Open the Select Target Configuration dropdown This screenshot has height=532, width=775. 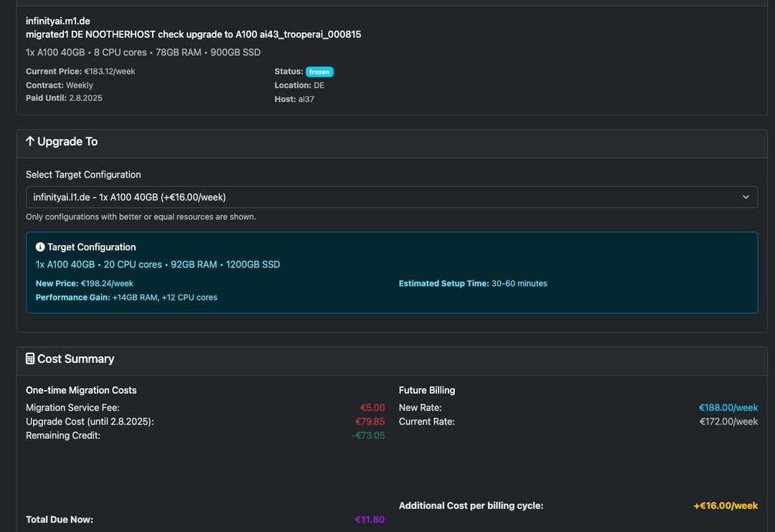(x=392, y=197)
